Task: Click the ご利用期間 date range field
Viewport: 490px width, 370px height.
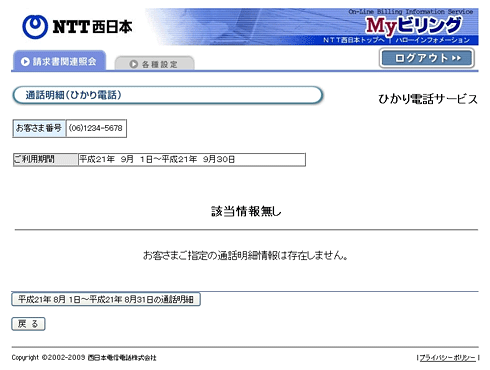Action: click(x=192, y=159)
